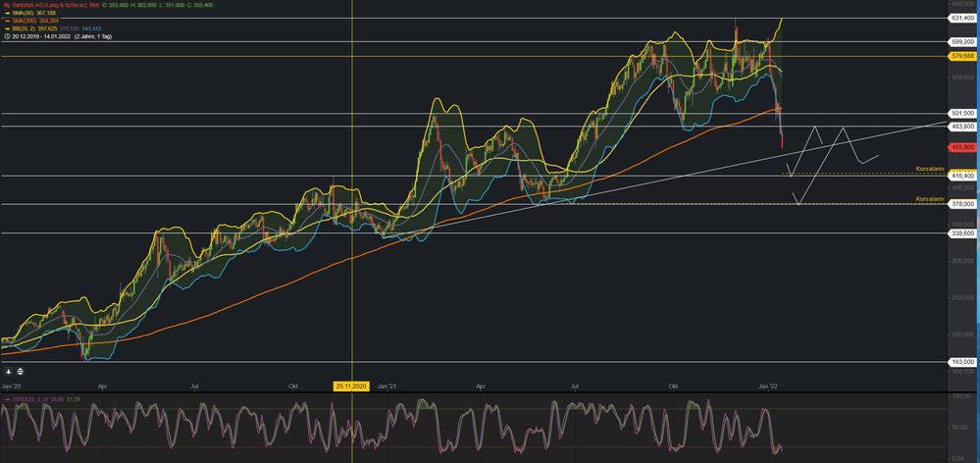Viewport: 980px width, 463px height.
Task: Click the current price tag 455,800
Action: (x=962, y=146)
